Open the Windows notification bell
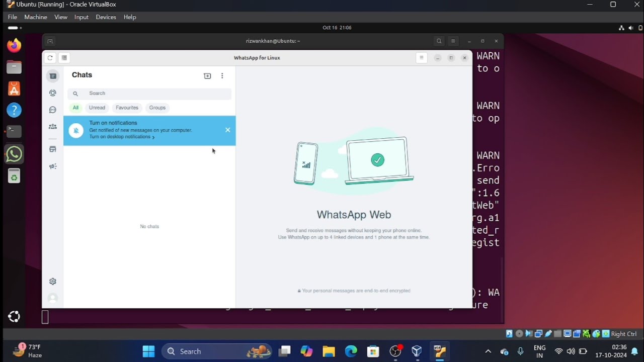This screenshot has width=644, height=362. pyautogui.click(x=635, y=351)
